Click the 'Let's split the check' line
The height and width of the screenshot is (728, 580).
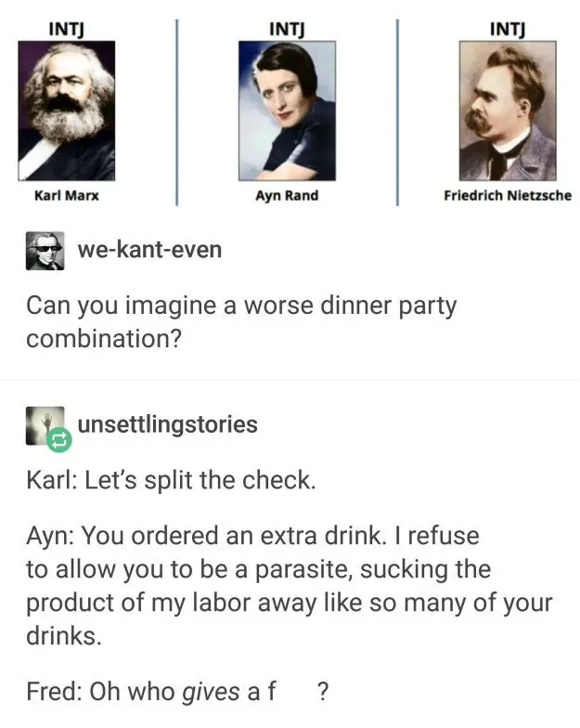[171, 480]
